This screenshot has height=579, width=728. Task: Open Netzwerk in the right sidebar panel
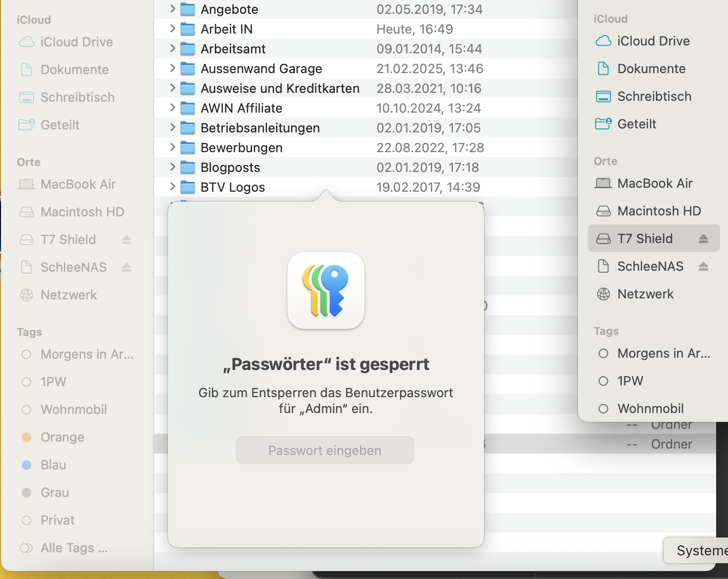tap(635, 294)
